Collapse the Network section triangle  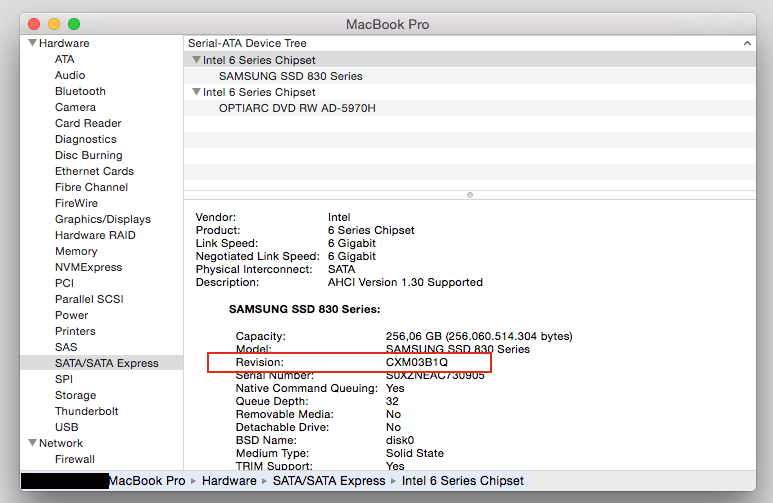click(33, 443)
